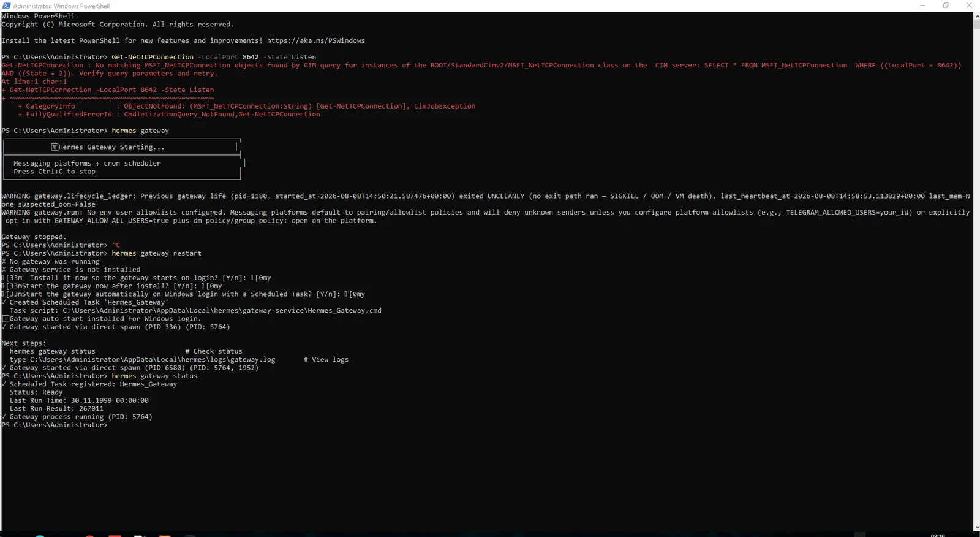Click 'TELEGRAM_ALLOWED_USERS=your_id' text
The width and height of the screenshot is (980, 537).
[849, 212]
